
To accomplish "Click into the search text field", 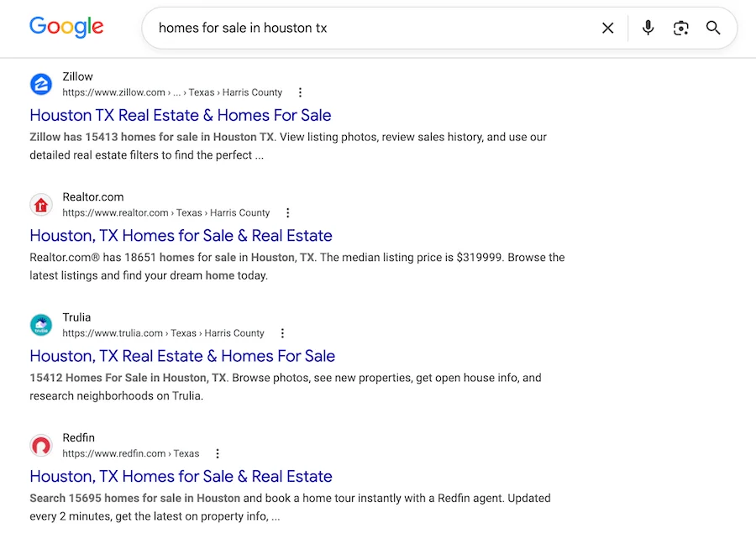I will [x=371, y=28].
